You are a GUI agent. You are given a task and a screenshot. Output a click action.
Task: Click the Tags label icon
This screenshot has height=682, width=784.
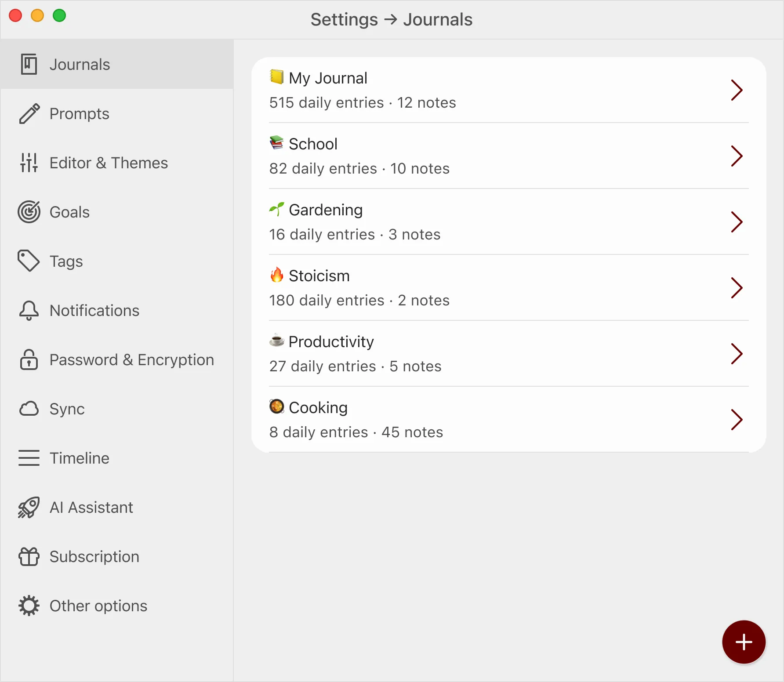click(29, 261)
